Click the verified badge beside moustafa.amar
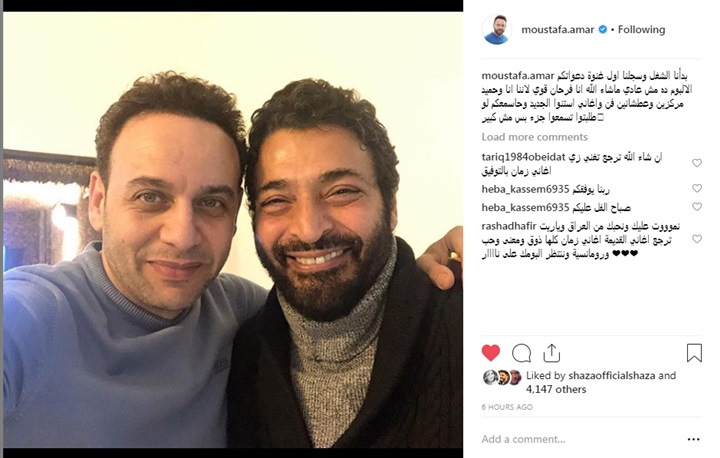 click(602, 29)
